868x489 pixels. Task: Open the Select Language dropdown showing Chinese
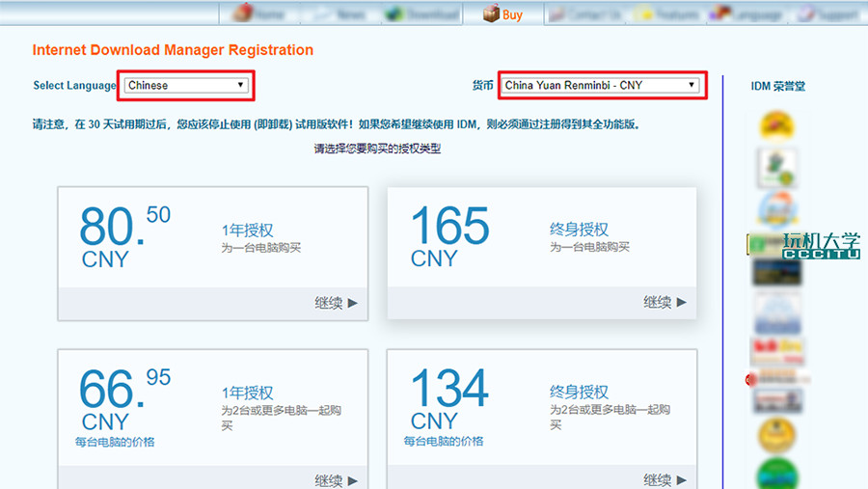pyautogui.click(x=186, y=85)
